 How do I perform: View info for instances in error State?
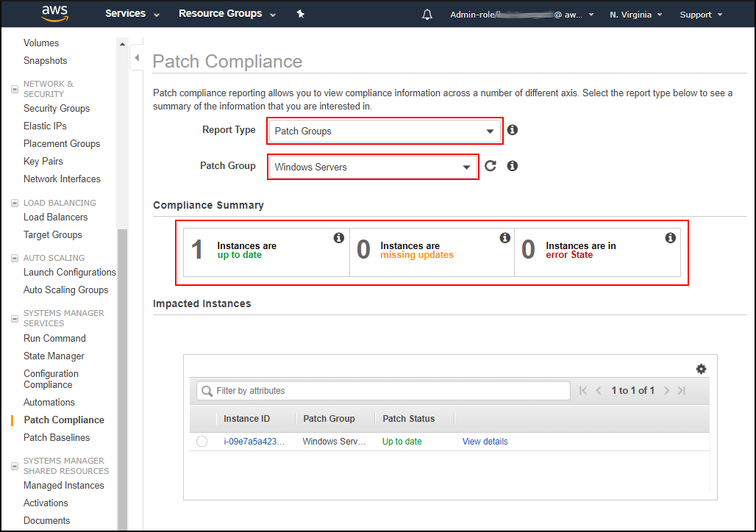[670, 237]
